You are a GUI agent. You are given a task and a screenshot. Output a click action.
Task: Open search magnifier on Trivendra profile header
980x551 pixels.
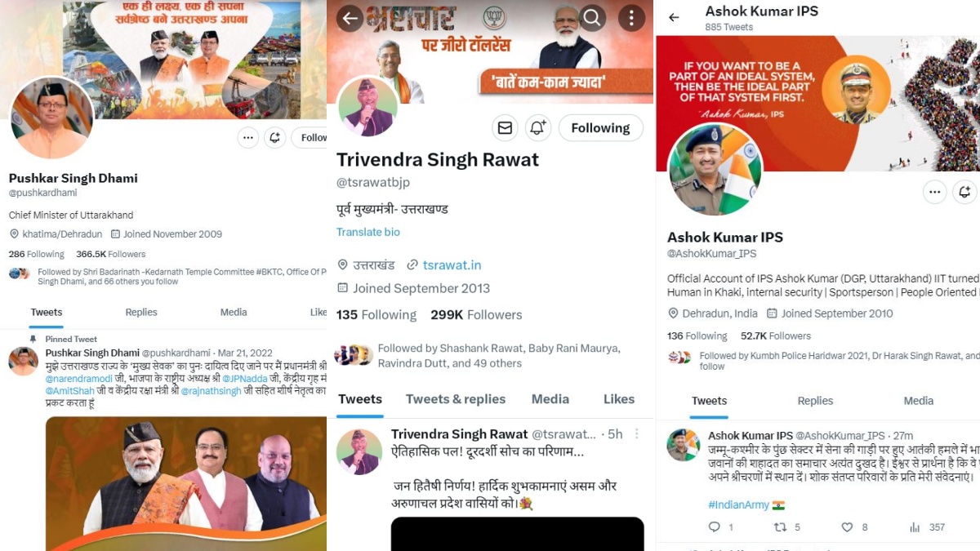coord(592,18)
